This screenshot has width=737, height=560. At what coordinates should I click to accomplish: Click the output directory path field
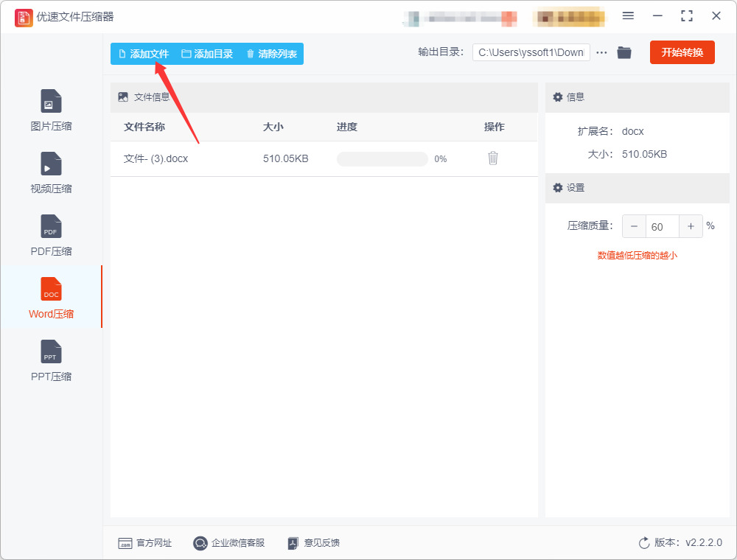pos(531,52)
